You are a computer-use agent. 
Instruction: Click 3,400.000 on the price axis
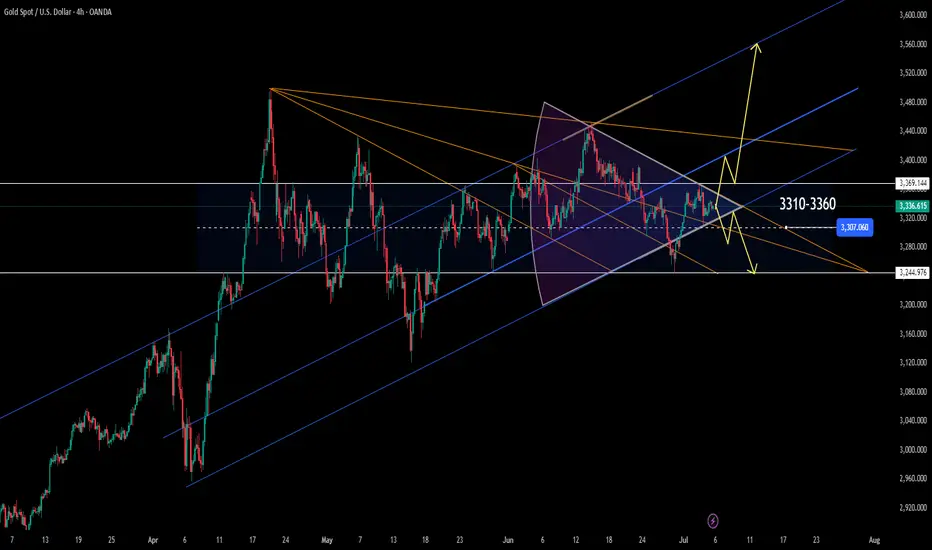coord(913,160)
